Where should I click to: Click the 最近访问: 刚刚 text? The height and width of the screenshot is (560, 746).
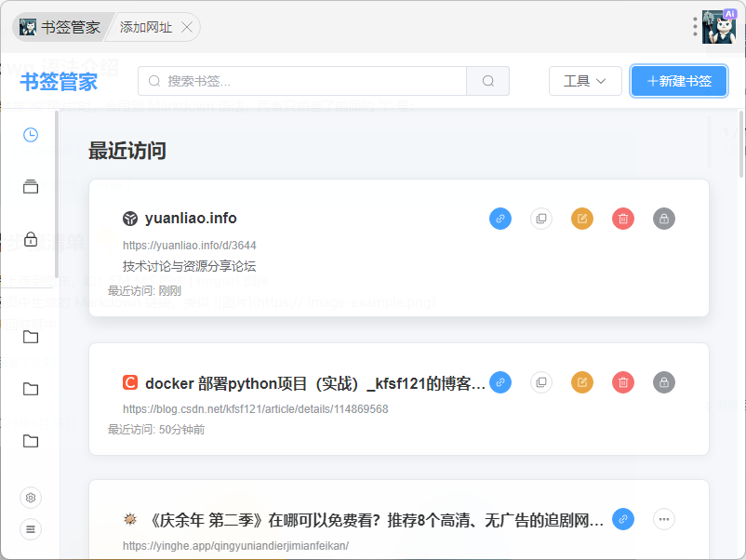(144, 291)
